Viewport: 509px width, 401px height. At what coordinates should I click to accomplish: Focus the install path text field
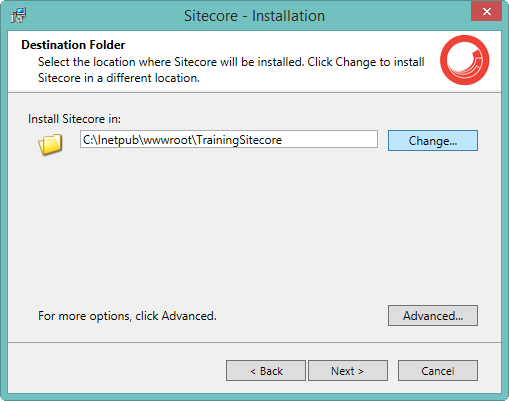point(229,139)
